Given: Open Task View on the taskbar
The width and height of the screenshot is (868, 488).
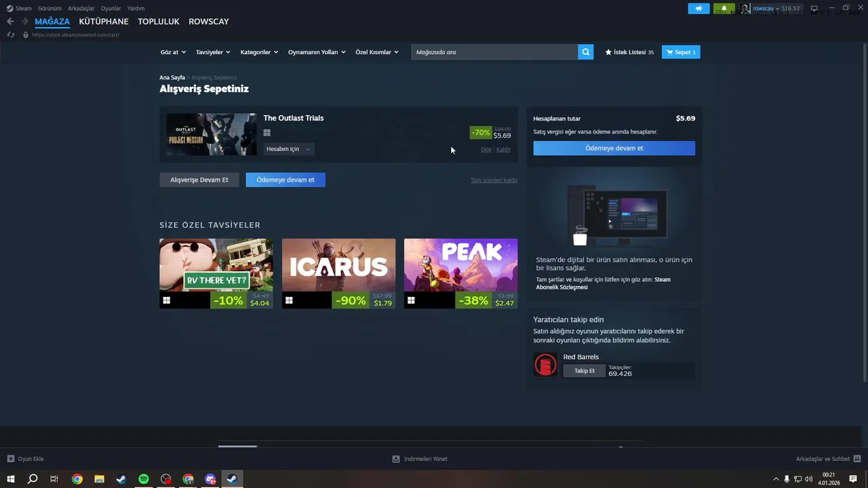Looking at the screenshot, I should (54, 479).
